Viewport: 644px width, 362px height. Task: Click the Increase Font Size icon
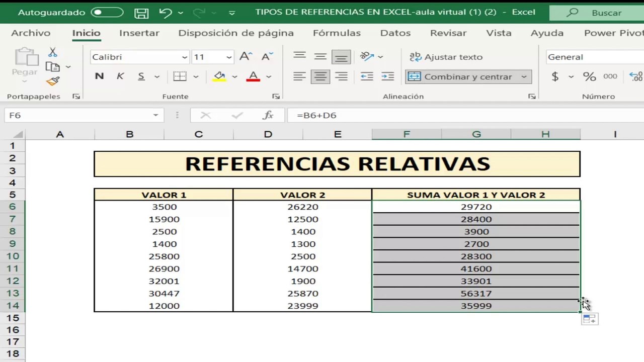click(245, 56)
